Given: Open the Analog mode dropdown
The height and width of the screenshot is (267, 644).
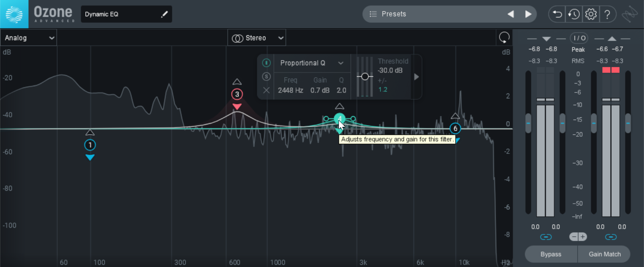Looking at the screenshot, I should (28, 38).
